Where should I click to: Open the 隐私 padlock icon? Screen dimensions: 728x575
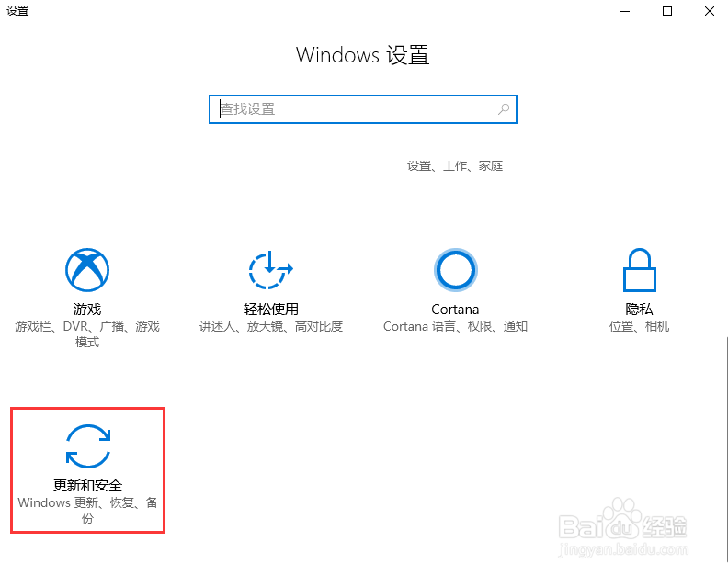tap(640, 270)
